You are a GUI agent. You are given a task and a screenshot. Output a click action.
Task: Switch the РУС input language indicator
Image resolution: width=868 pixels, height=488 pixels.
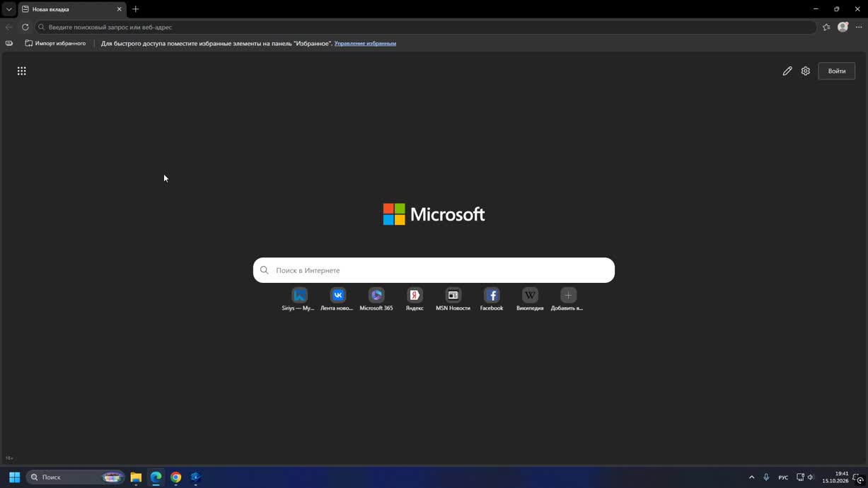[x=783, y=477]
